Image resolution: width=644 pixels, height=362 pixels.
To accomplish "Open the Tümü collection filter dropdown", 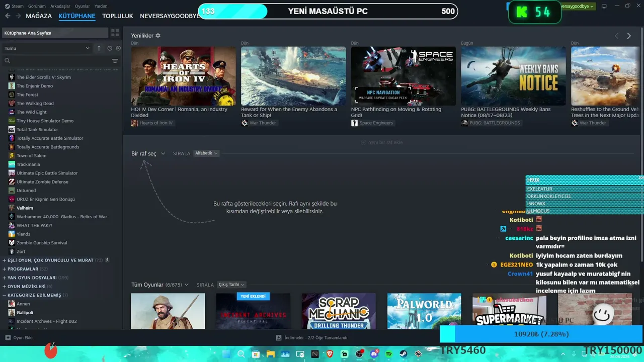I will (47, 48).
